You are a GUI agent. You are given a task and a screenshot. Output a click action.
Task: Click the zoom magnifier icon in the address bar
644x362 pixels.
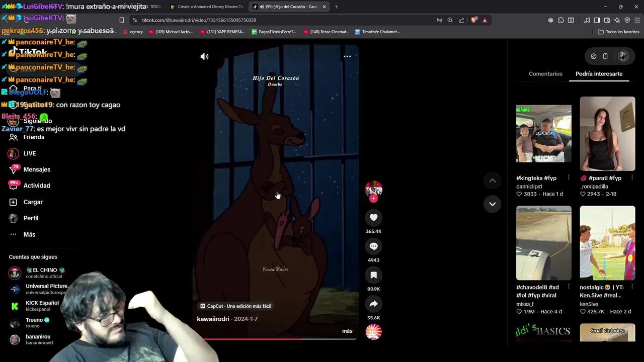pyautogui.click(x=450, y=20)
